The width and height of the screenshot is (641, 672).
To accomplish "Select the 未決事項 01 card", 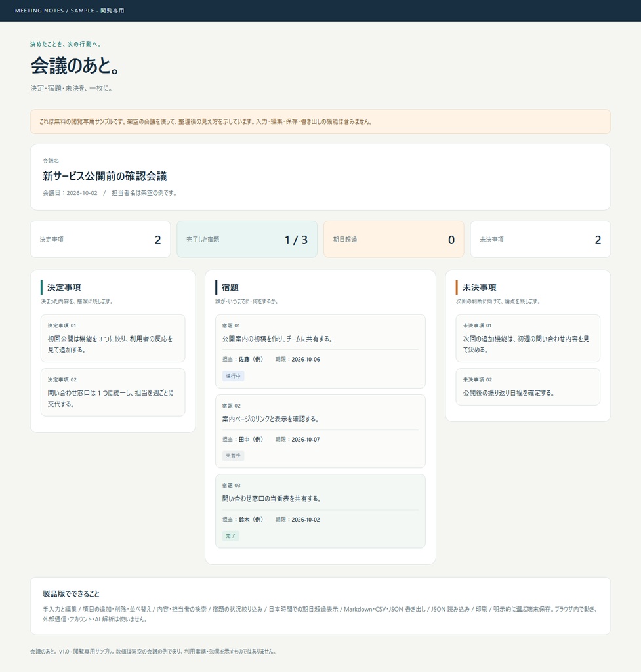I will (x=528, y=338).
